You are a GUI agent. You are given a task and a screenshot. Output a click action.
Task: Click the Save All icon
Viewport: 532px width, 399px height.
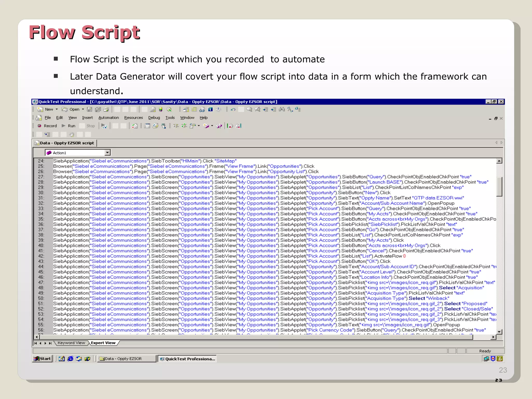point(98,109)
